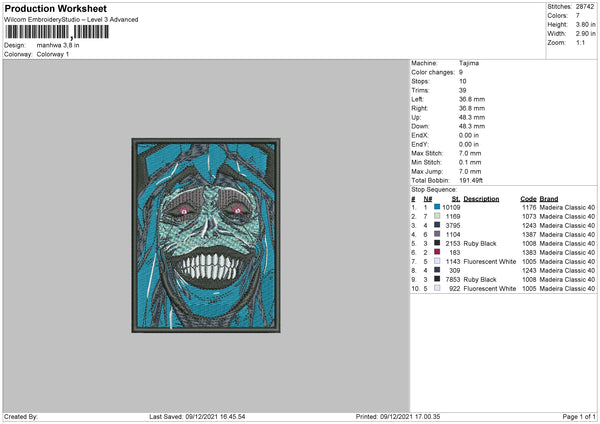Click the 'Printed: 09/12/2021 17.00.35' footer text
Viewport: 600px width, 424px height.
[x=398, y=416]
